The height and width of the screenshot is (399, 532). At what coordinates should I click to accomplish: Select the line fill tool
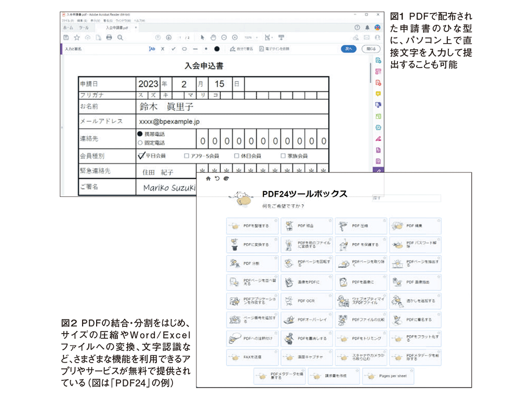[195, 49]
